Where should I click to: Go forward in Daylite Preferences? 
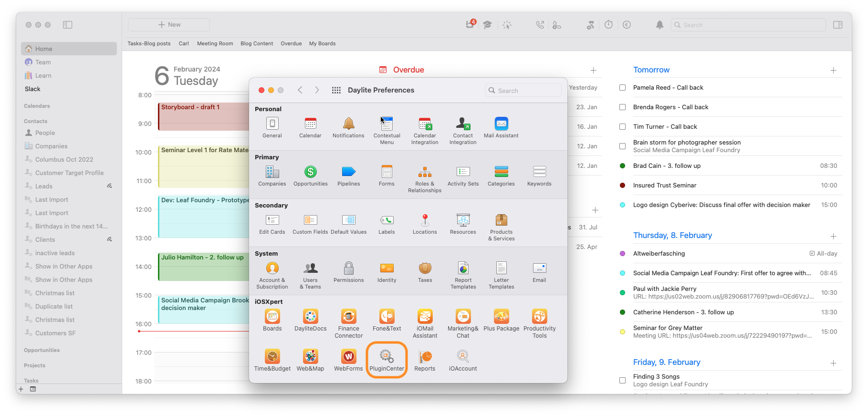317,90
